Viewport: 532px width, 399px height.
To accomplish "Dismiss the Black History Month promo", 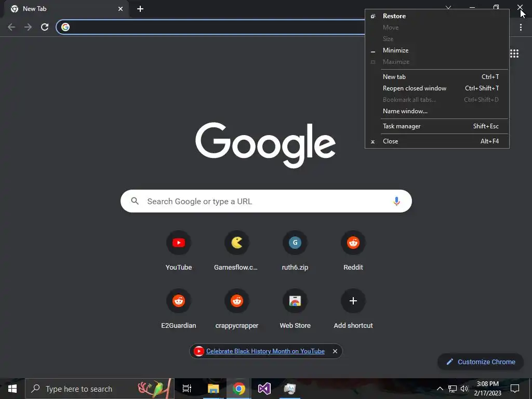I will tap(335, 351).
